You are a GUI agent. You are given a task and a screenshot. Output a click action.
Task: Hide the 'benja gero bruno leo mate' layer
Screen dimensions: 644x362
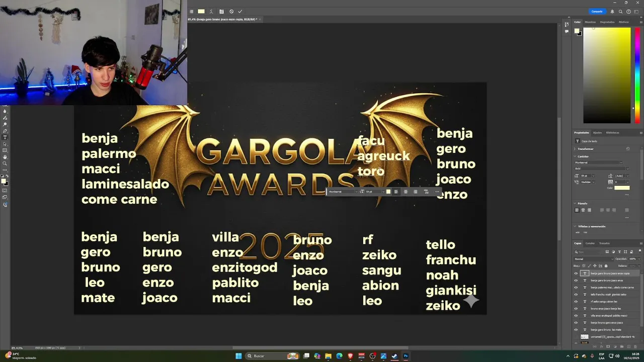(x=576, y=330)
